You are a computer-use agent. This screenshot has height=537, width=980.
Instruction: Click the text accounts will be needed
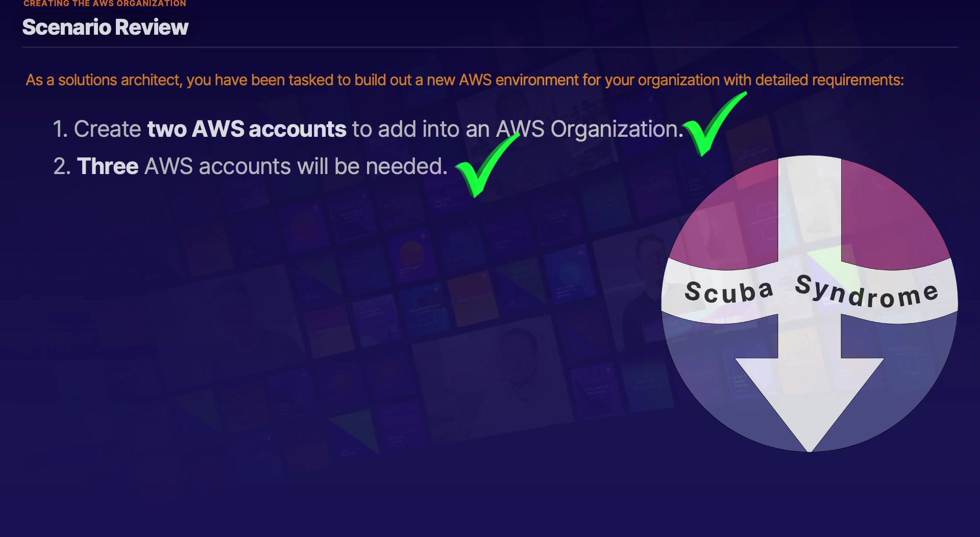(323, 166)
